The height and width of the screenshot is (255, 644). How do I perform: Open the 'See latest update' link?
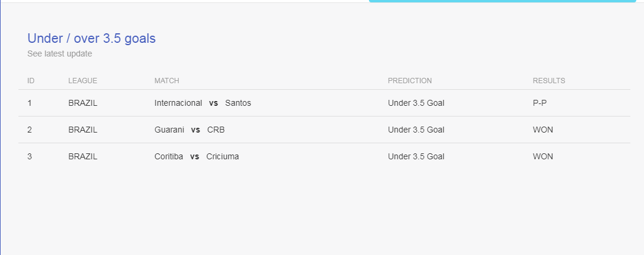coord(59,53)
